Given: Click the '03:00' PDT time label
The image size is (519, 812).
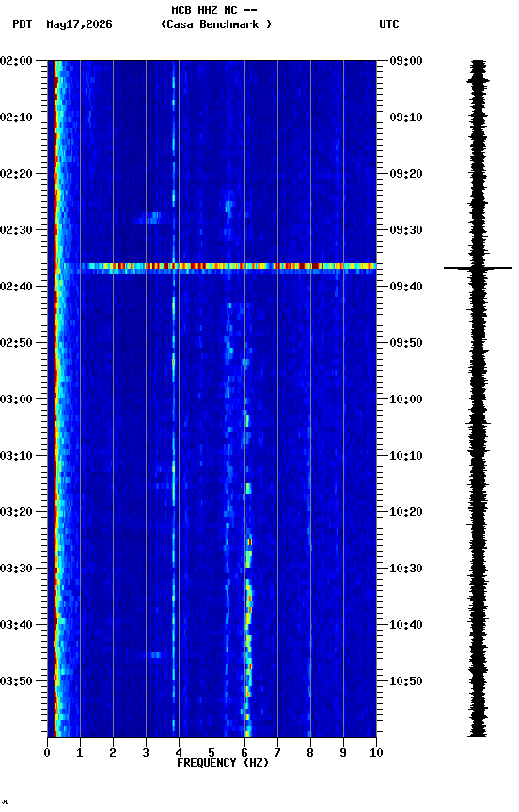Looking at the screenshot, I should (16, 399).
